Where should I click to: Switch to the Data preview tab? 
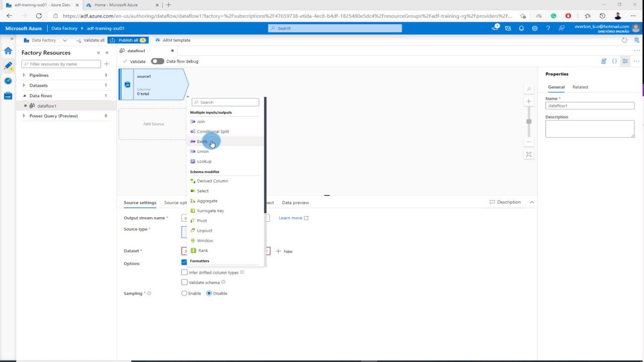point(295,203)
